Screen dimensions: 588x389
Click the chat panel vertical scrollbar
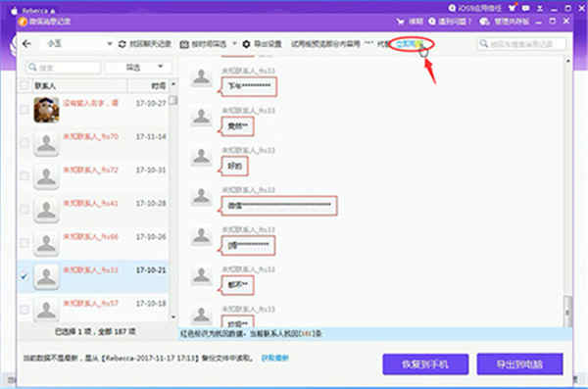tap(567, 192)
